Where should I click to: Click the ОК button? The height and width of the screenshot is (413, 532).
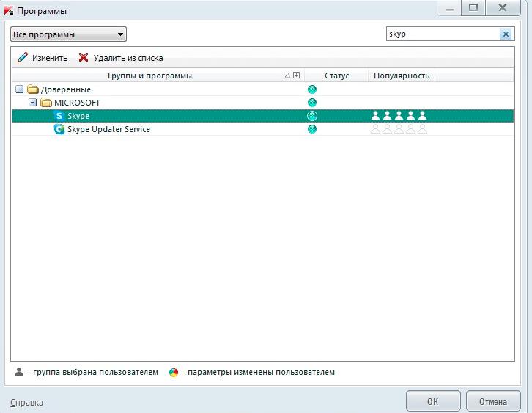[433, 401]
